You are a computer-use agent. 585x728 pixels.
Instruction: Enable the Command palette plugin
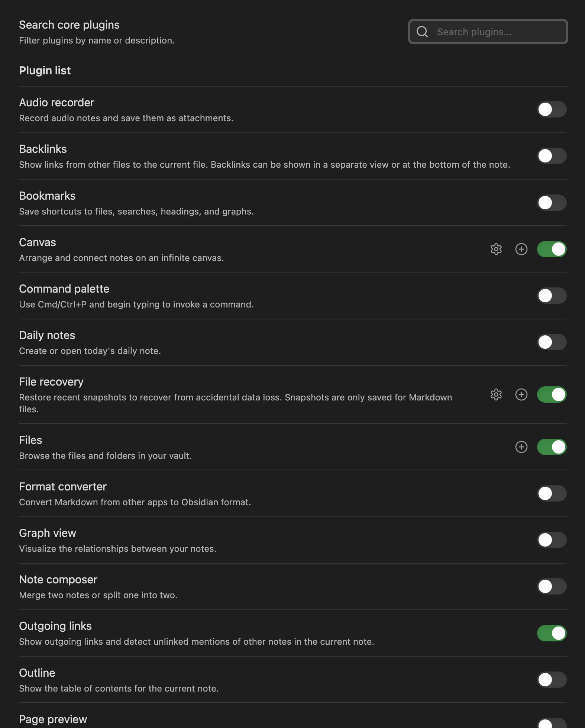pyautogui.click(x=552, y=296)
